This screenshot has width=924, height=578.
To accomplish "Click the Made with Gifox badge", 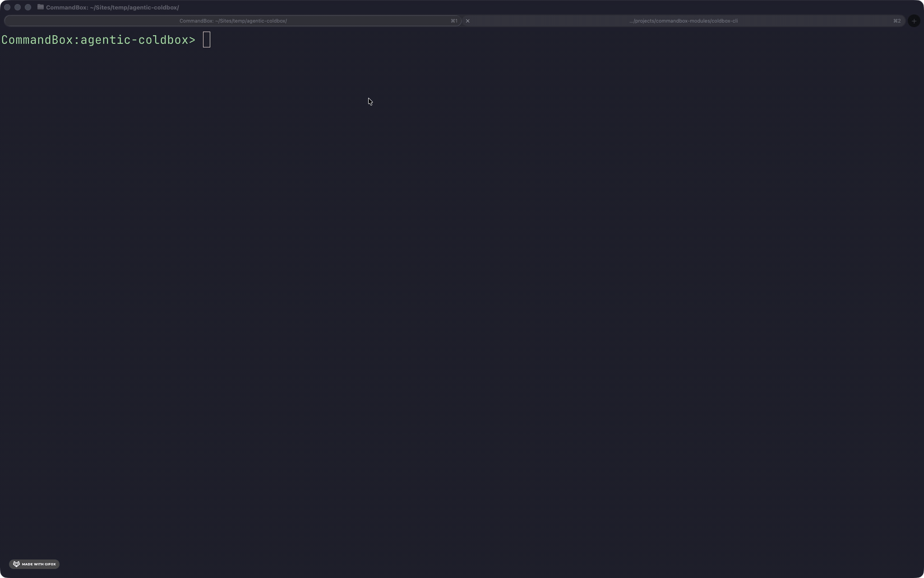I will [34, 564].
